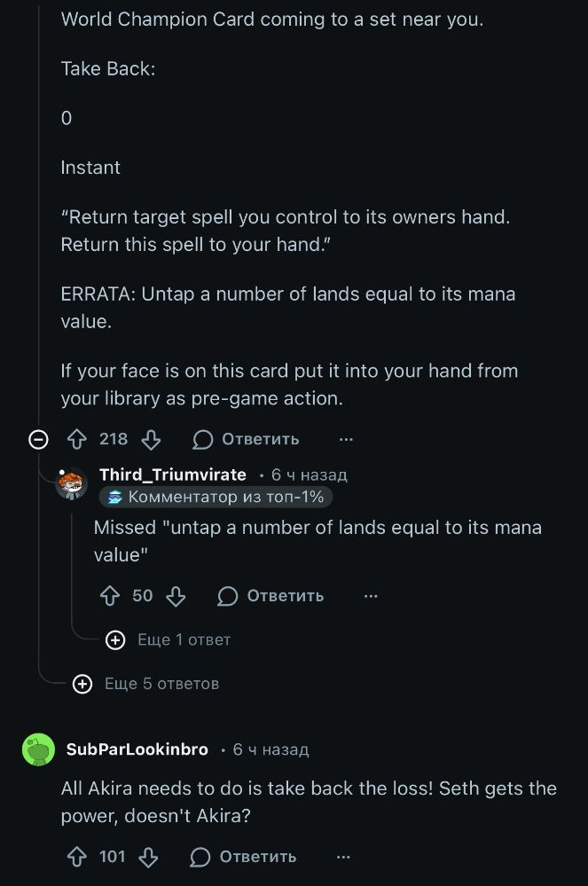This screenshot has height=886, width=588.
Task: Open more options on Third_Triumvirate's comment
Action: (x=371, y=596)
